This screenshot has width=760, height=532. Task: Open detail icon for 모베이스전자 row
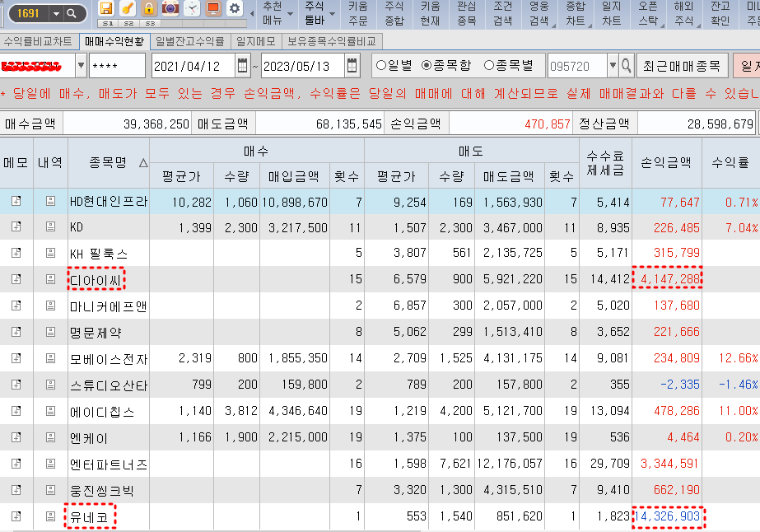click(x=50, y=358)
